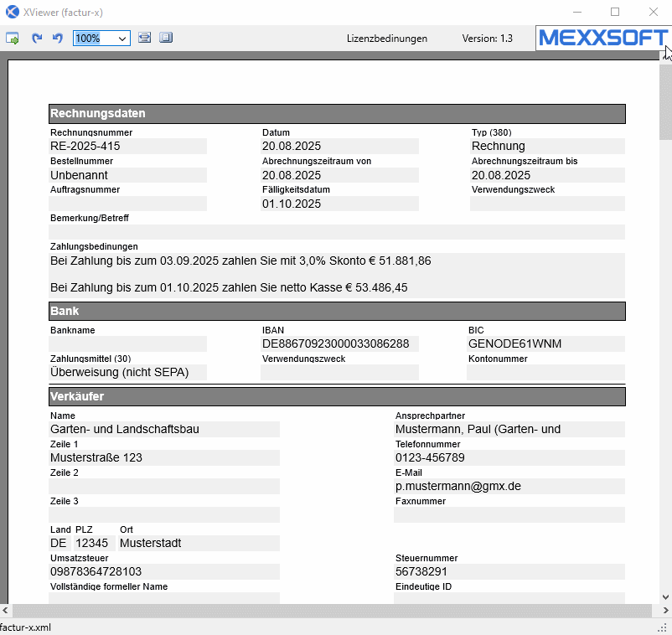Click the empty Bemerkung/Betreff field
The image size is (672, 635).
tap(337, 232)
